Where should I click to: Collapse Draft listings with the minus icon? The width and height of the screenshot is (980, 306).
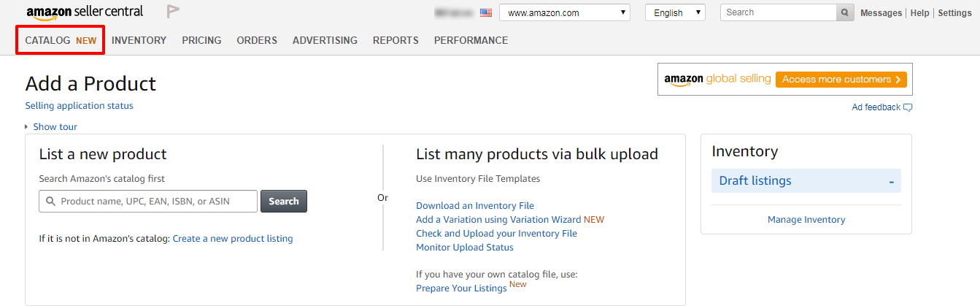(x=892, y=181)
